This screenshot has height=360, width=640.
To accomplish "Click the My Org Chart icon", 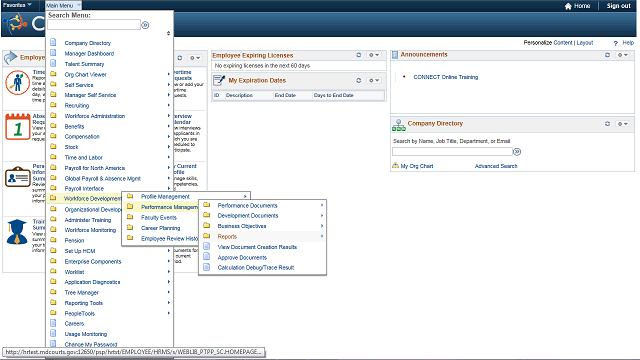I will 395,166.
